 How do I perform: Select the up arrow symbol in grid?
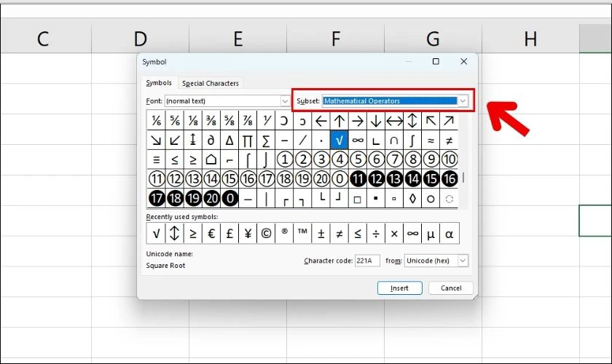click(x=340, y=121)
